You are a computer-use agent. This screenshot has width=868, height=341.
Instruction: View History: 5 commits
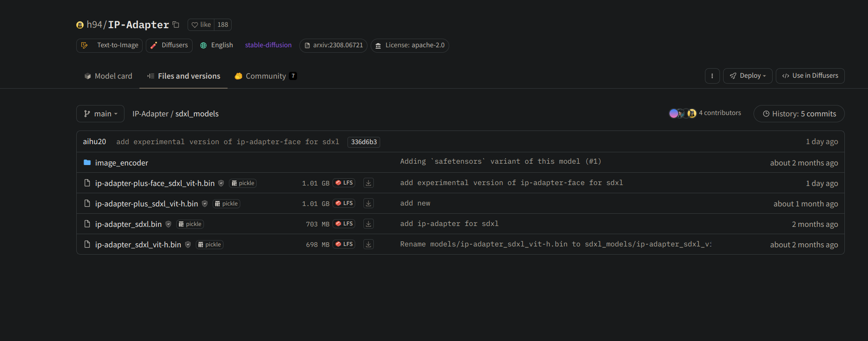coord(799,114)
